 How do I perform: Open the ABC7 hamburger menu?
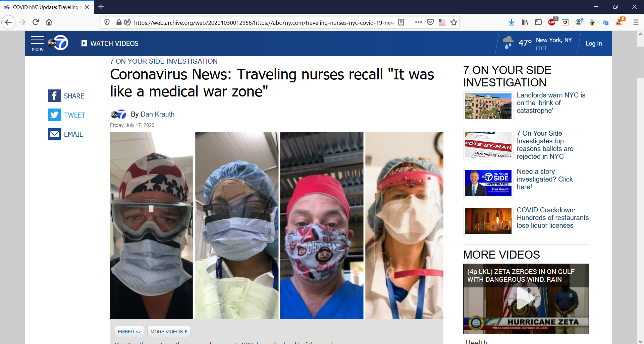click(38, 43)
